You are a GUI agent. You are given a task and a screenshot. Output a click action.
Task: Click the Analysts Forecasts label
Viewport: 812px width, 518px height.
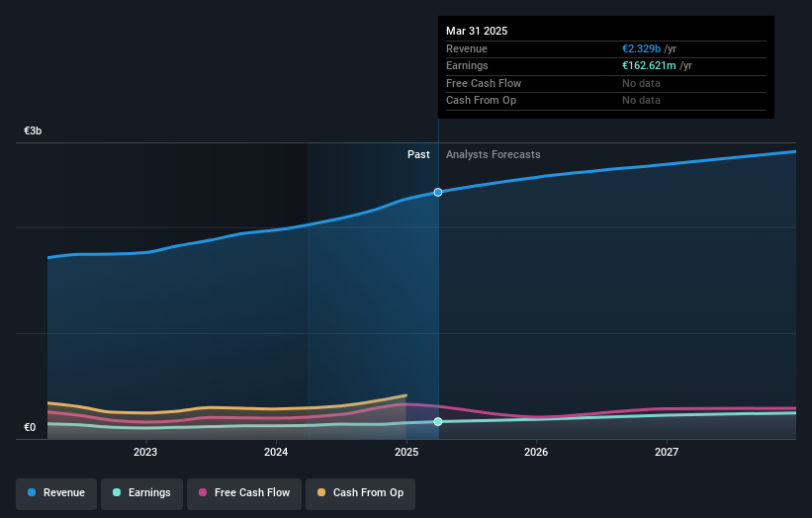point(493,155)
